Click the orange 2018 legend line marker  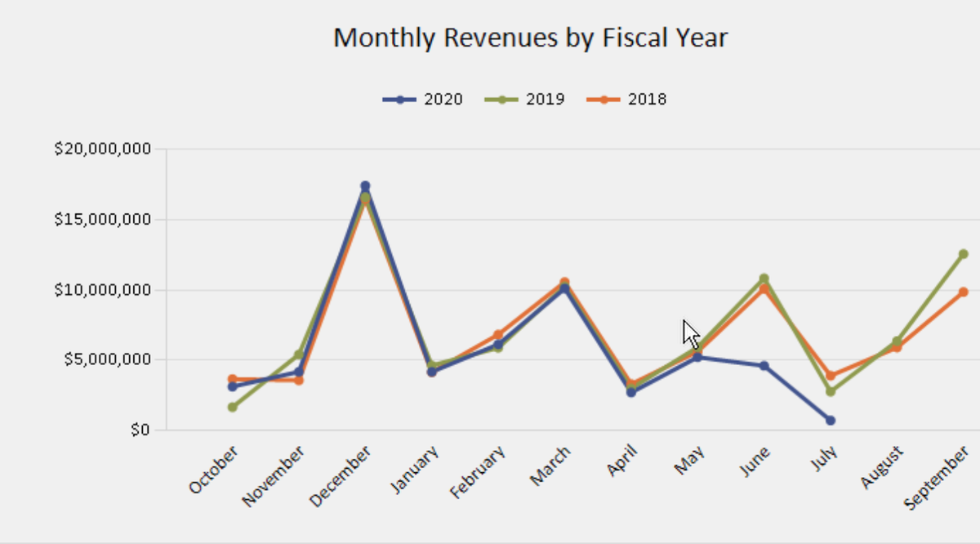pos(604,100)
